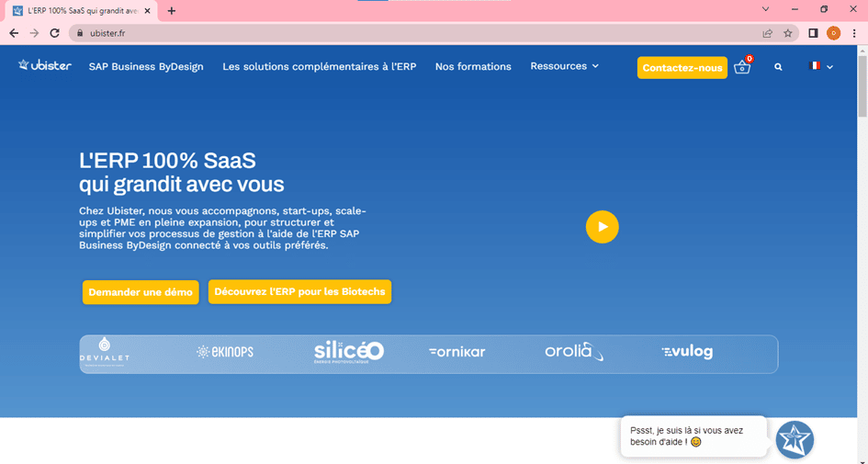Image resolution: width=868 pixels, height=464 pixels.
Task: Open the browser side panel icon
Action: (813, 33)
